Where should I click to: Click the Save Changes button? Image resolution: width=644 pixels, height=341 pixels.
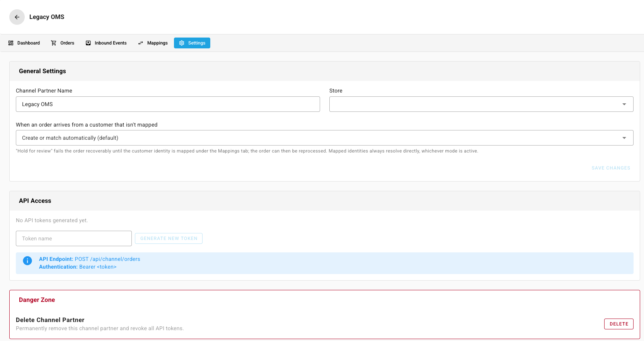[611, 168]
